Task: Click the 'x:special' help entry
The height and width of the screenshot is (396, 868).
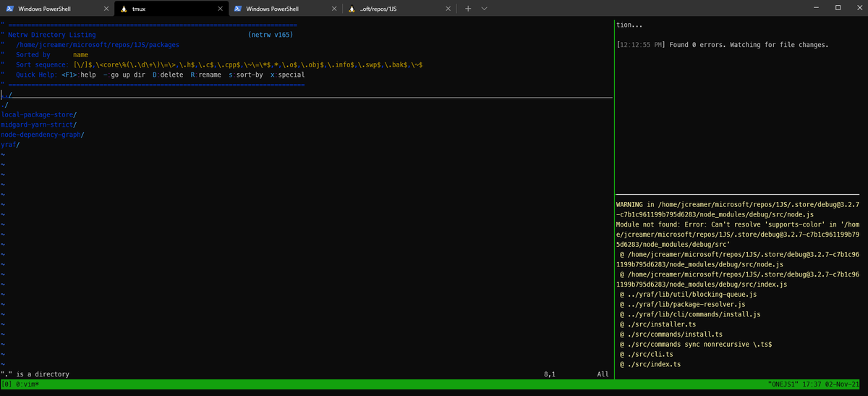Action: [287, 75]
